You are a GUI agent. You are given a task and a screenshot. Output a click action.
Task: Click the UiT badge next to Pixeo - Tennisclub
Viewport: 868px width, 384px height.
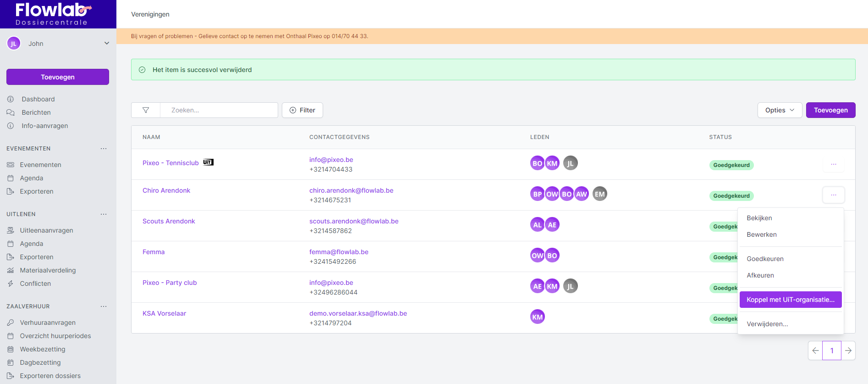click(208, 162)
